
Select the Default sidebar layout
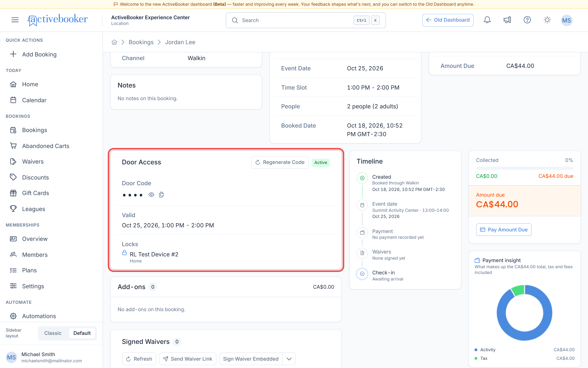(82, 333)
